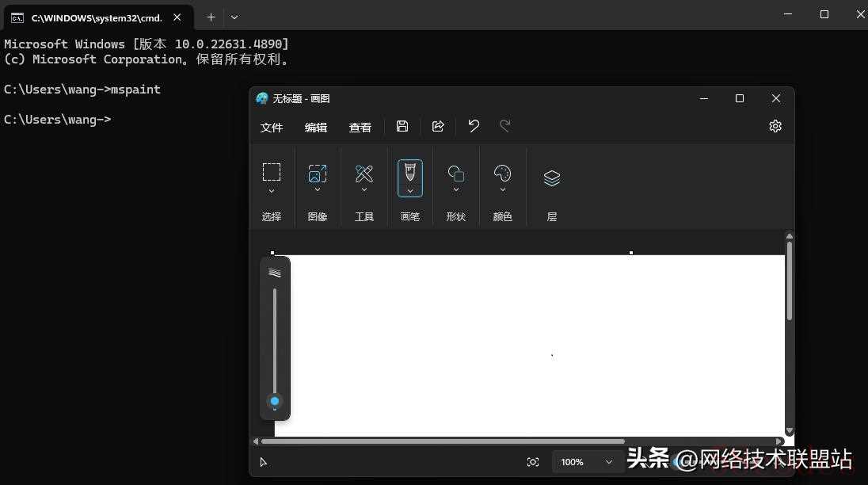Viewport: 868px width, 485px height.
Task: Open Paint settings gear
Action: point(775,126)
